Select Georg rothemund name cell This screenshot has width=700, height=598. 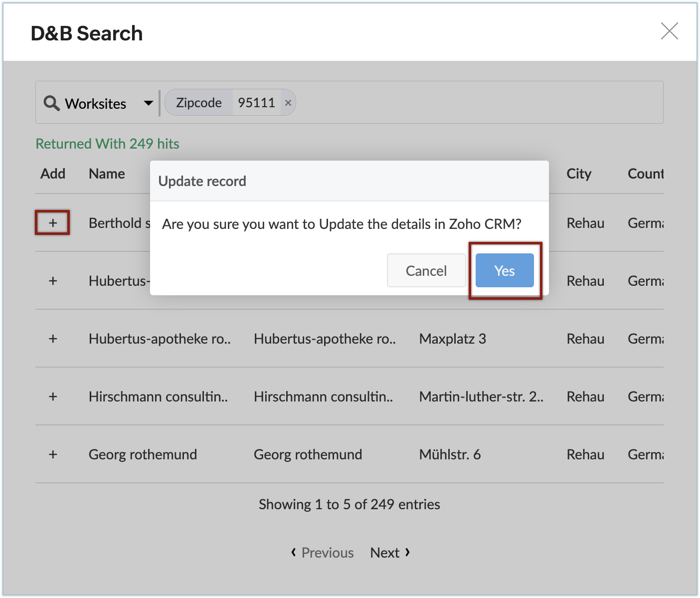pyautogui.click(x=143, y=454)
